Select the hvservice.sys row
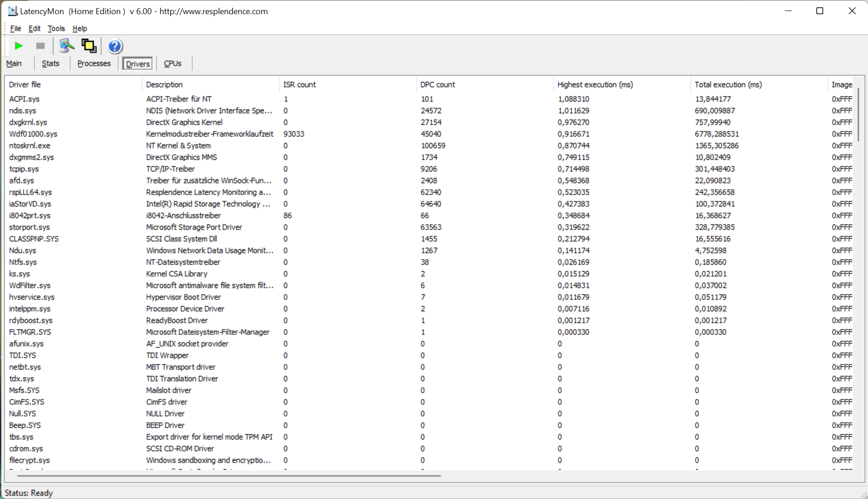 pos(430,297)
